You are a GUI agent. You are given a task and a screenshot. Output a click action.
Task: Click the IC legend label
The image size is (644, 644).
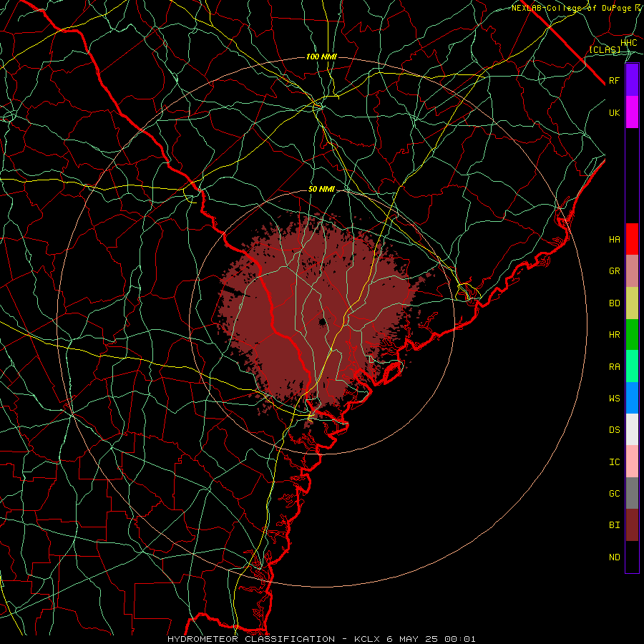pos(614,462)
